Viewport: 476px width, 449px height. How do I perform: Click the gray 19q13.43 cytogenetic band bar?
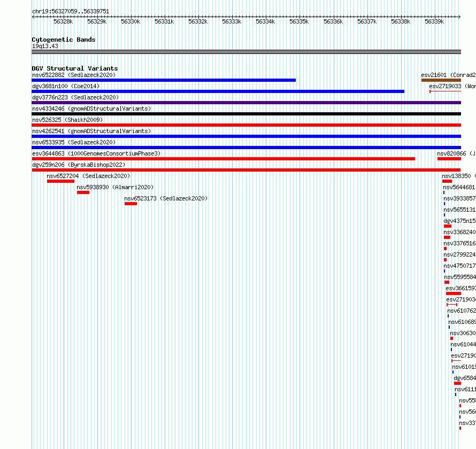(x=246, y=52)
